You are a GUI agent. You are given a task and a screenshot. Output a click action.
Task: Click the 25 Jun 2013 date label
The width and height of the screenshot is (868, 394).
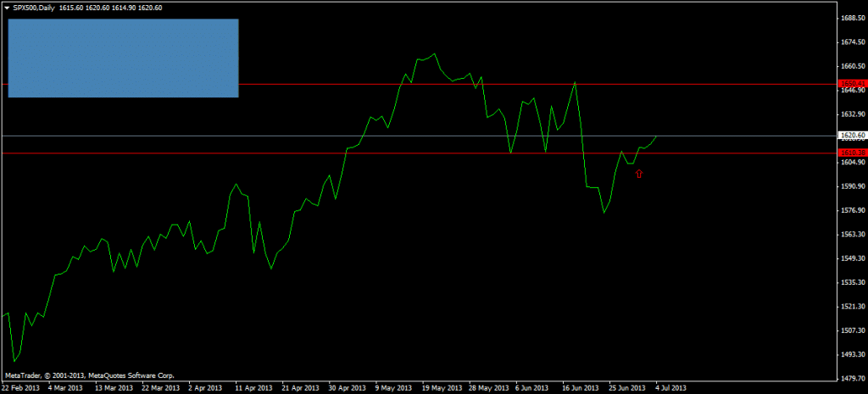point(627,388)
